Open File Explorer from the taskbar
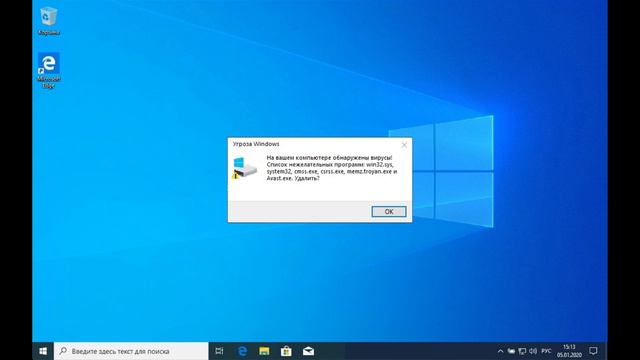This screenshot has width=640, height=360. (264, 351)
